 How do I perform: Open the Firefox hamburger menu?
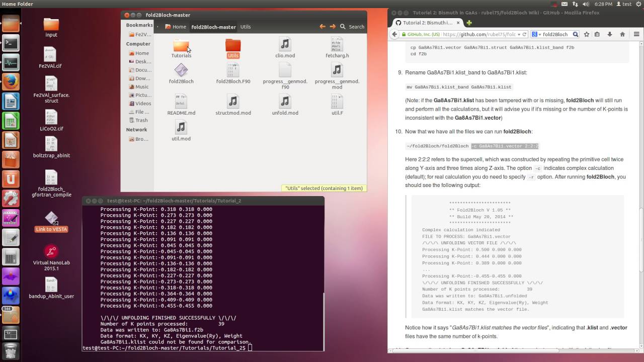point(636,34)
